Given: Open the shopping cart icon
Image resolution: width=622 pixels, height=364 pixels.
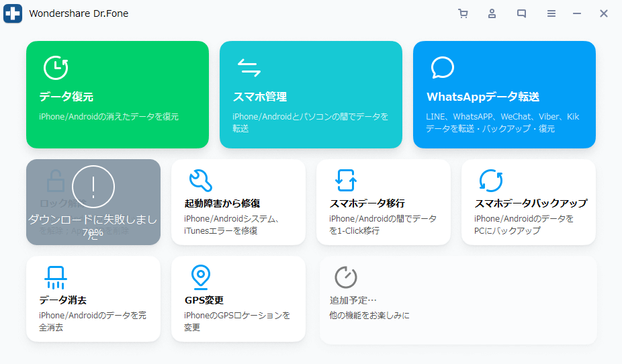Looking at the screenshot, I should 463,13.
